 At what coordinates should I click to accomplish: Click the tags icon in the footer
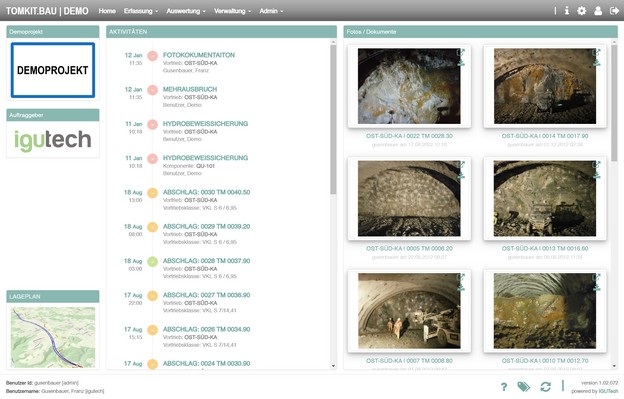click(523, 386)
